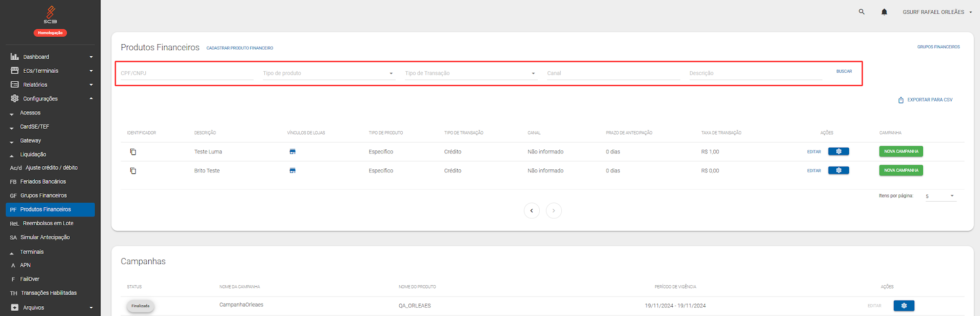Screen dimensions: 980x316
Task: Expand the Dashboard sidebar menu
Action: (50, 57)
